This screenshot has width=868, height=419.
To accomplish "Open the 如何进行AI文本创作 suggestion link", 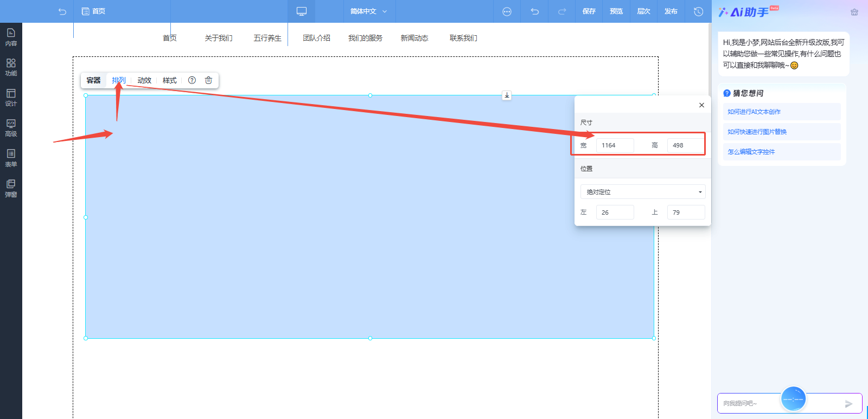I will 754,112.
